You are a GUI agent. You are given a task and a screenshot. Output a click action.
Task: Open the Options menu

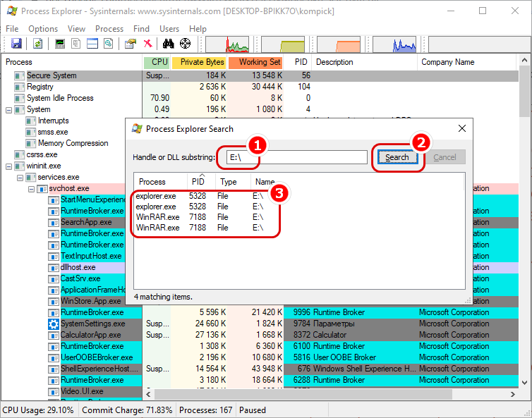43,29
